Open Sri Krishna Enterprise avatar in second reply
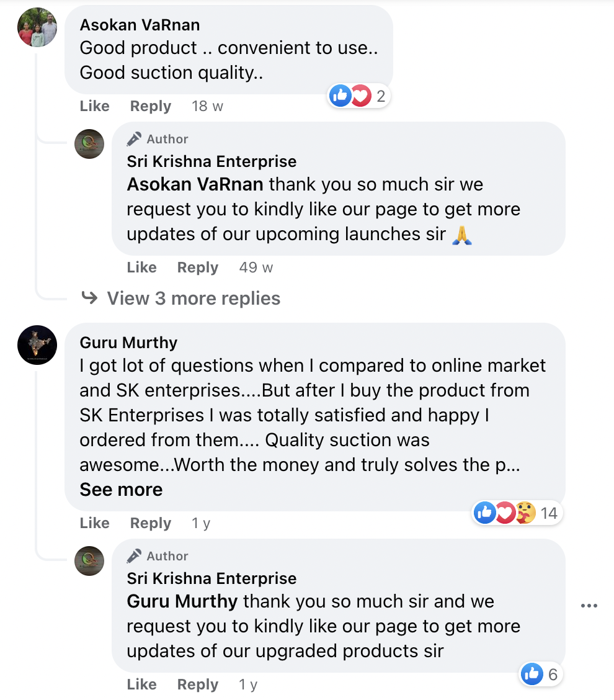The image size is (614, 700). [89, 561]
